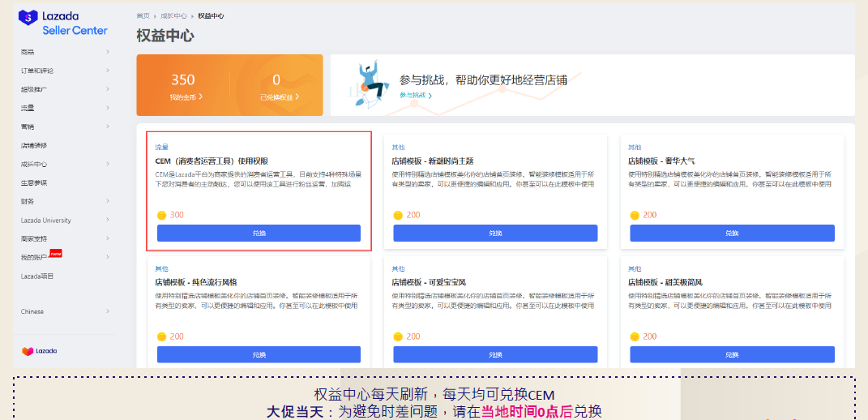Expand the 商品 sidebar menu chevron

click(108, 52)
